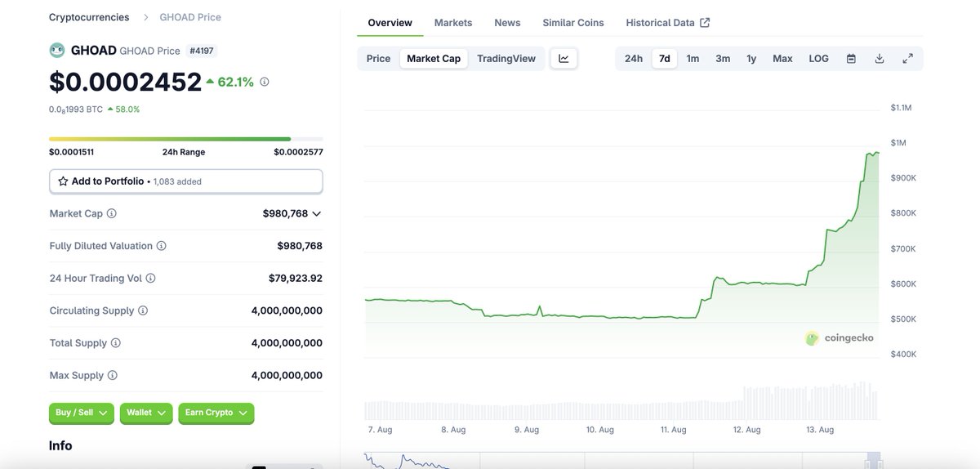Screen dimensions: 980x469
Task: Click the GHOAD coin logo icon
Action: click(x=57, y=51)
